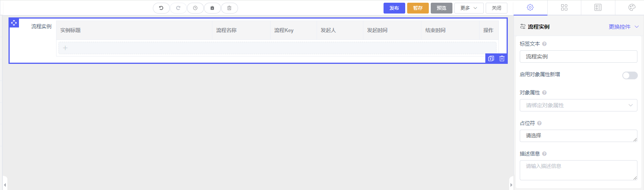Open the form list tab

[x=598, y=7]
